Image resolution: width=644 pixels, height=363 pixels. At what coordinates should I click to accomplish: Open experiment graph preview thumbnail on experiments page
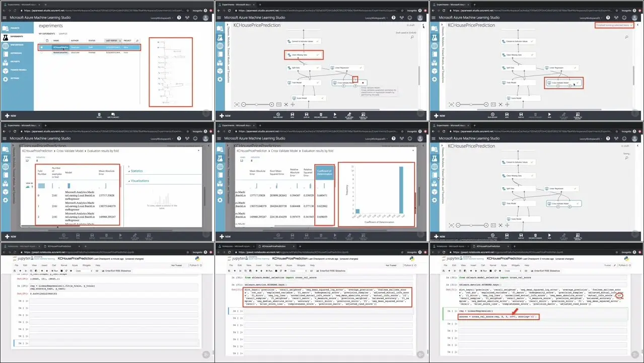pos(171,72)
